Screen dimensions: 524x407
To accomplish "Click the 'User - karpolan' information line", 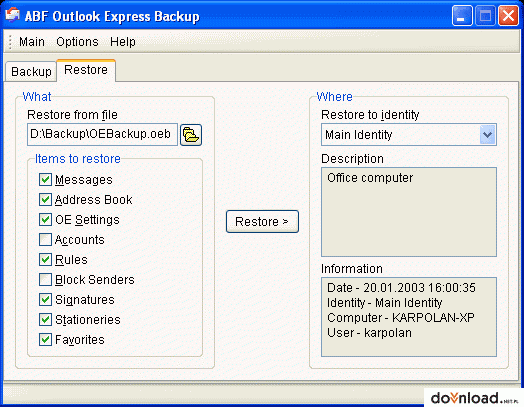I will point(369,333).
